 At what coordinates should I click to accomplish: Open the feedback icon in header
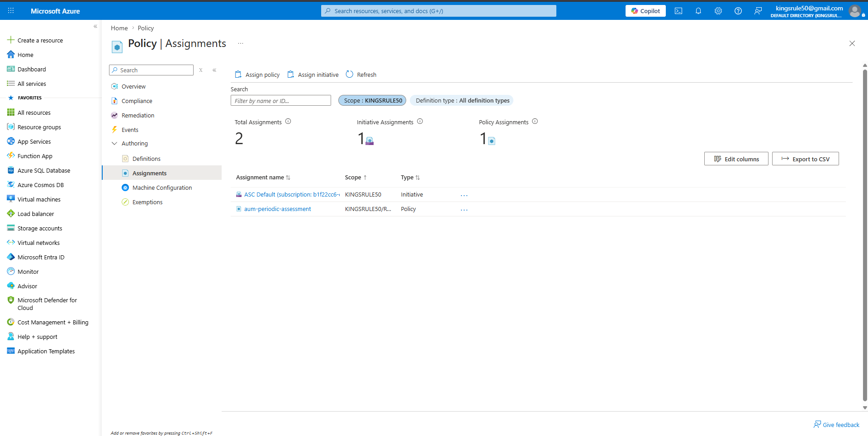point(758,11)
